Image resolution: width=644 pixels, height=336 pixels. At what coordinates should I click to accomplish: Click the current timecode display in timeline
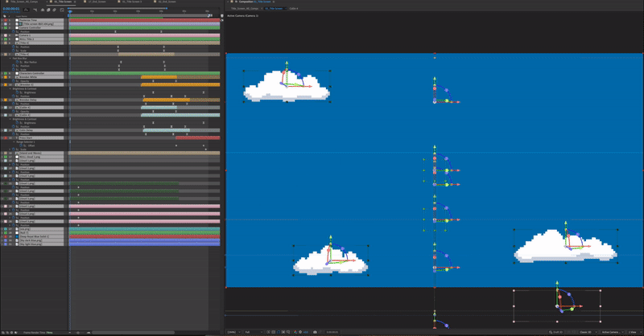(x=11, y=9)
